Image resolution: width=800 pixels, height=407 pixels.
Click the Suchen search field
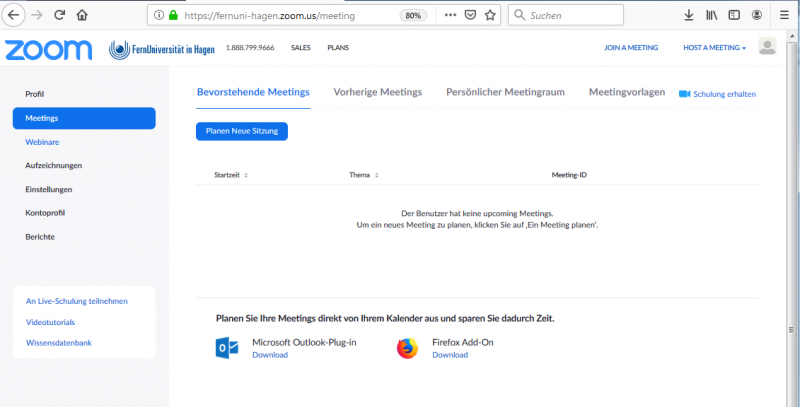point(566,15)
